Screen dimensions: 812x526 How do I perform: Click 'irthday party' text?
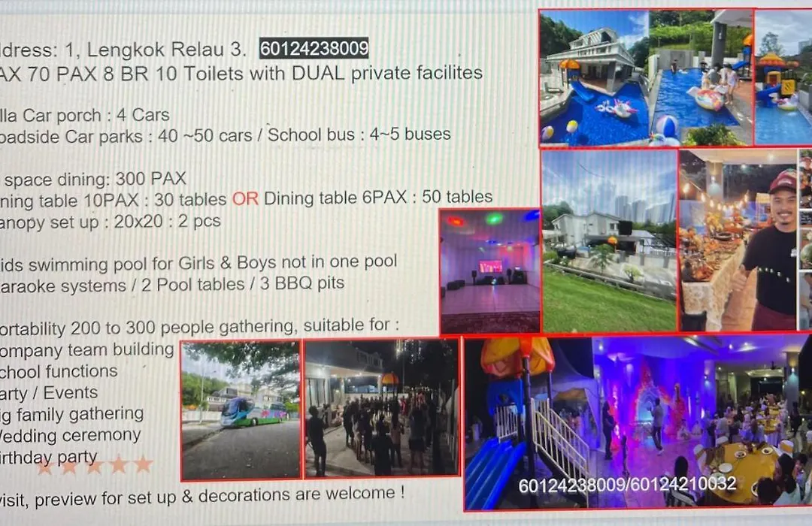[x=49, y=457]
